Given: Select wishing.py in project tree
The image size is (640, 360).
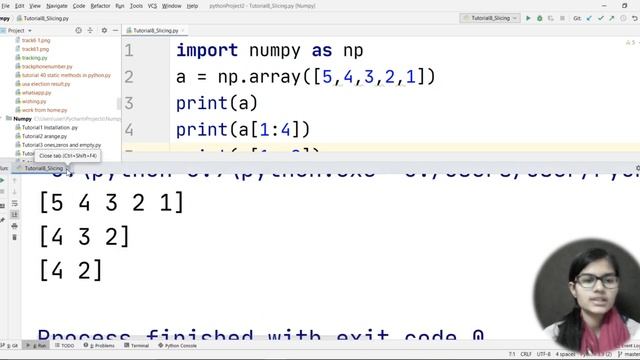Looking at the screenshot, I should coord(31,101).
